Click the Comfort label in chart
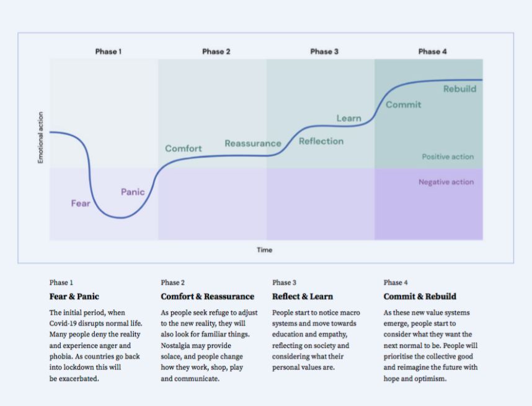Viewport: 532px width, 406px height. (183, 149)
